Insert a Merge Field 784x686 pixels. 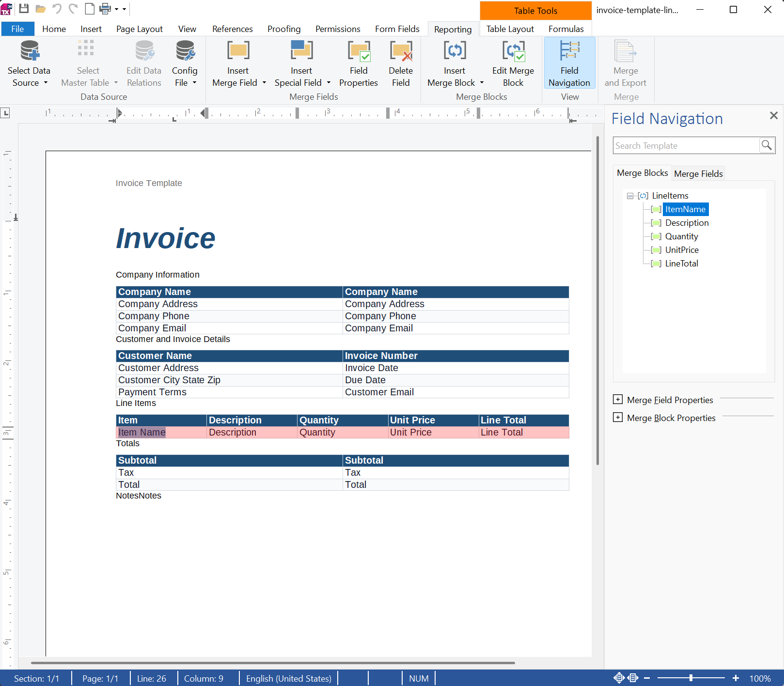(x=238, y=63)
